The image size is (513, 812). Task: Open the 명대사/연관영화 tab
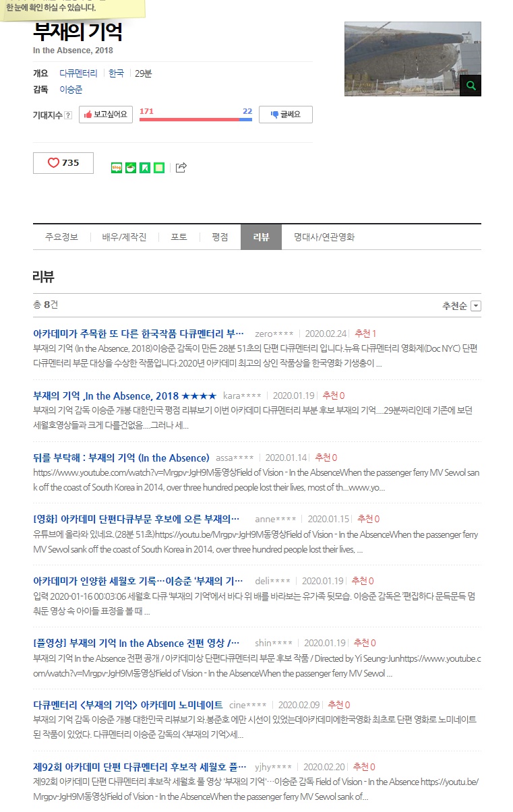(x=324, y=237)
